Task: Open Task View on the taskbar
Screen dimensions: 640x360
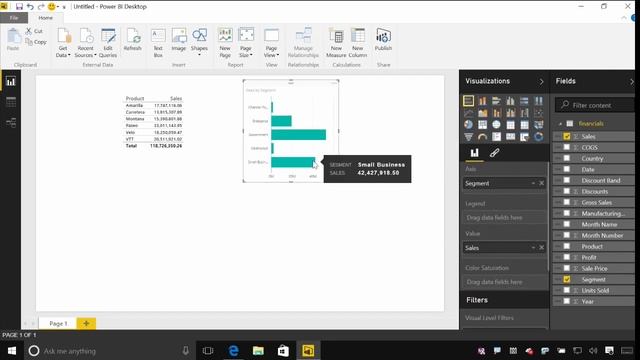Action: 208,351
